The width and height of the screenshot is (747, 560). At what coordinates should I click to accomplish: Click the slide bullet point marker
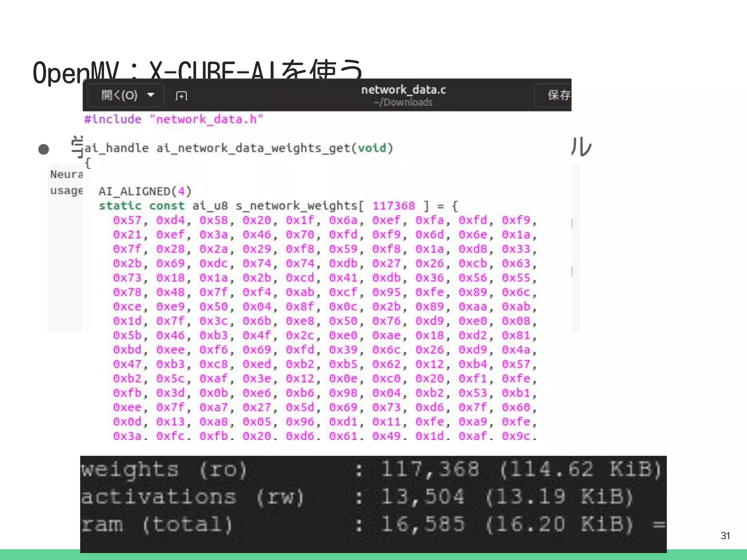tap(44, 149)
